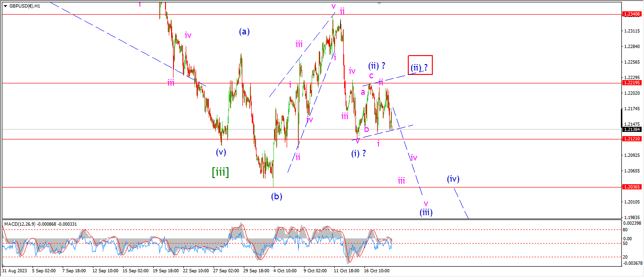Click the chart shift triangle marker at top
The width and height of the screenshot is (644, 277).
point(380,3)
